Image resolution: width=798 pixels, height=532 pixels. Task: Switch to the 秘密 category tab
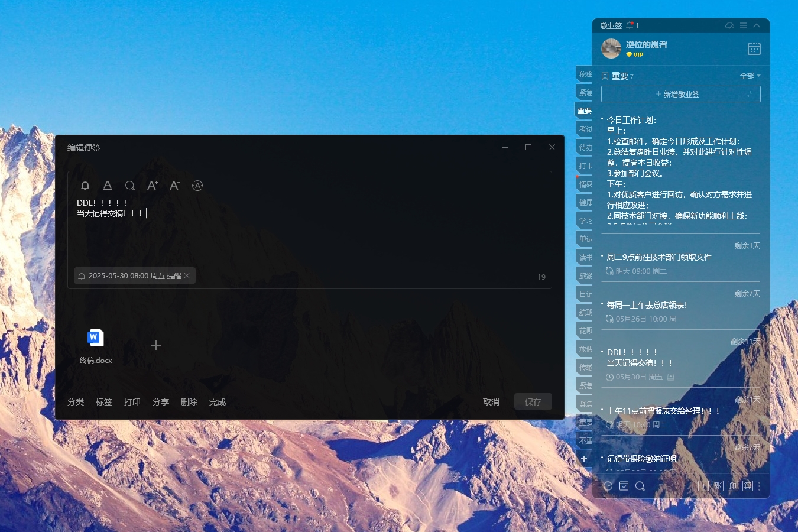point(585,74)
